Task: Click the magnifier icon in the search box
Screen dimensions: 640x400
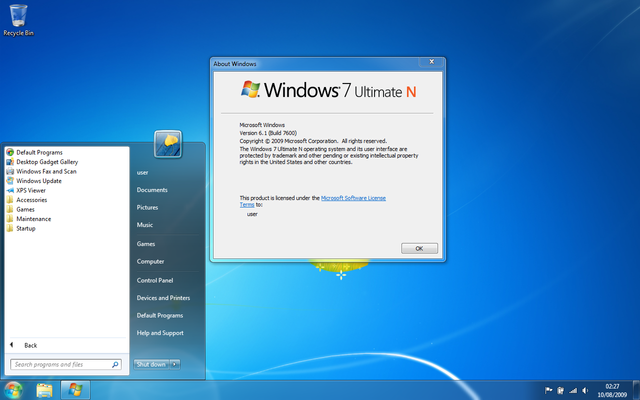Action: tap(115, 364)
